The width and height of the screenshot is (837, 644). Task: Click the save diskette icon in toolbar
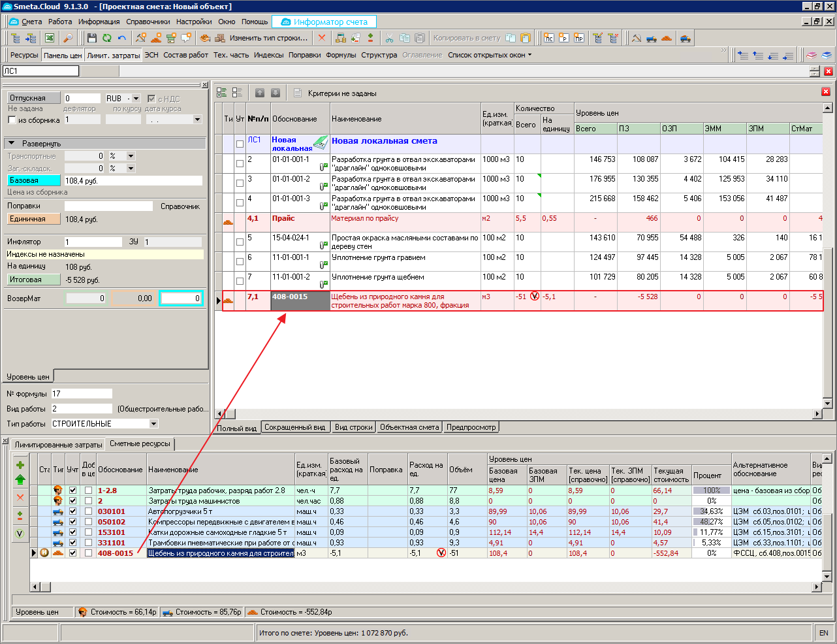pyautogui.click(x=92, y=38)
